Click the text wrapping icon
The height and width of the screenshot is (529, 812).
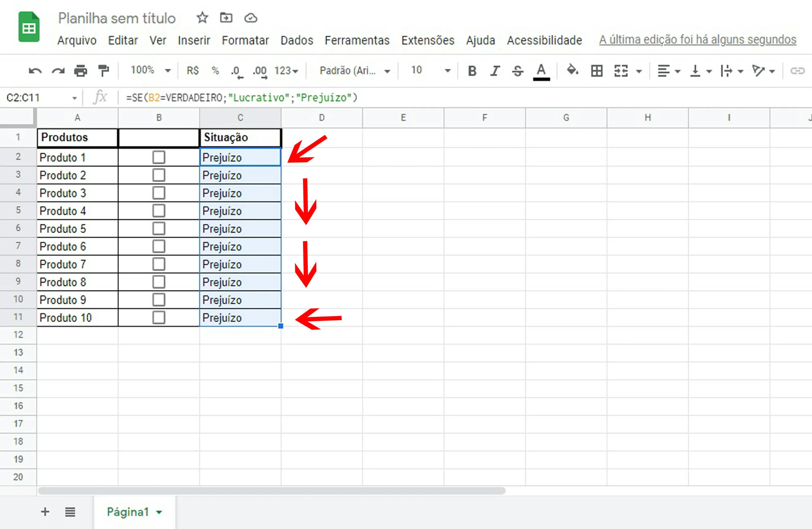coord(726,71)
